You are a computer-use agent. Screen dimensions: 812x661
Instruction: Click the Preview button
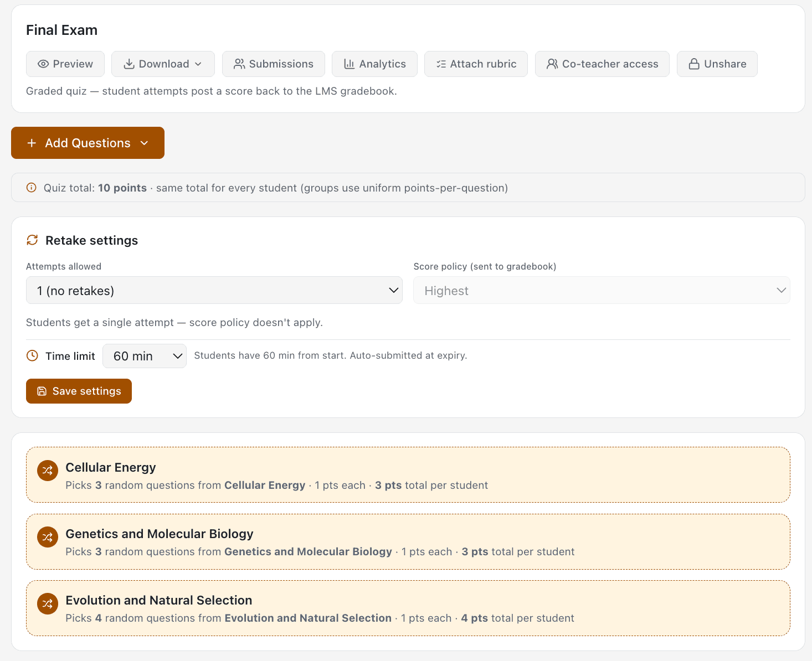(x=65, y=64)
